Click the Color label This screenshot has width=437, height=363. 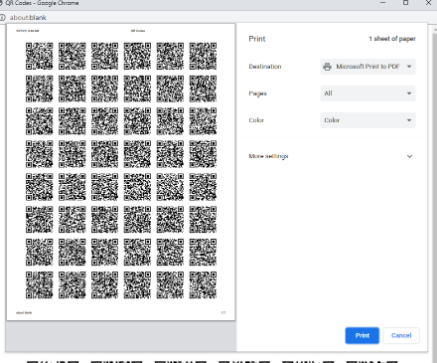tap(256, 120)
